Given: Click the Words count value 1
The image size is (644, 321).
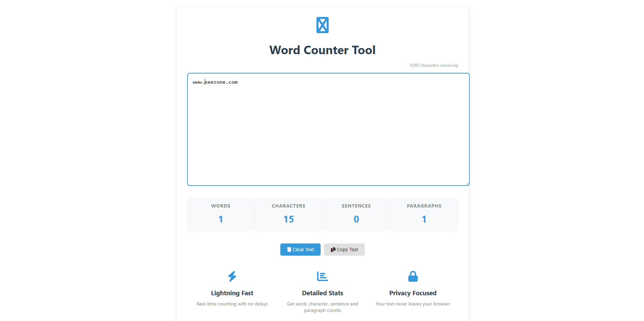Looking at the screenshot, I should coord(221,219).
